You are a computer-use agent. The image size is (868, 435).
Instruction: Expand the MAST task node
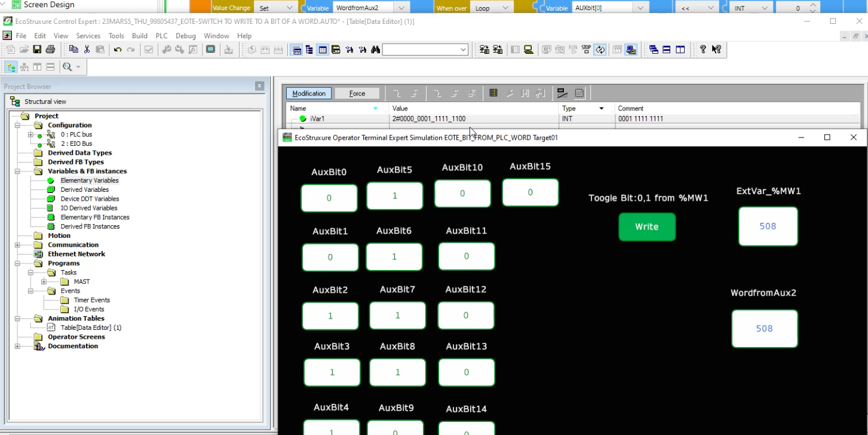pos(44,281)
